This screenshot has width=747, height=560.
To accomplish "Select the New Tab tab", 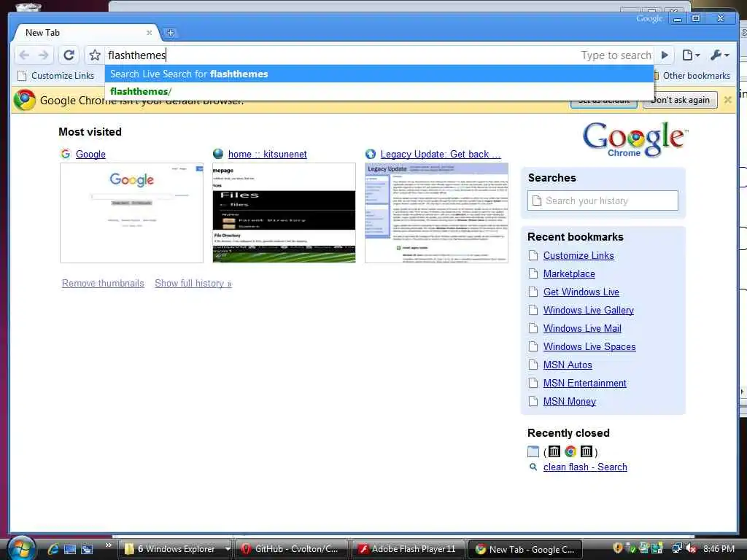I will tap(86, 33).
